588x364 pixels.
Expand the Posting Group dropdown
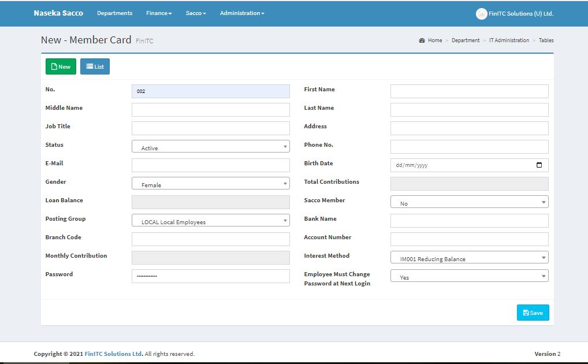[210, 221]
